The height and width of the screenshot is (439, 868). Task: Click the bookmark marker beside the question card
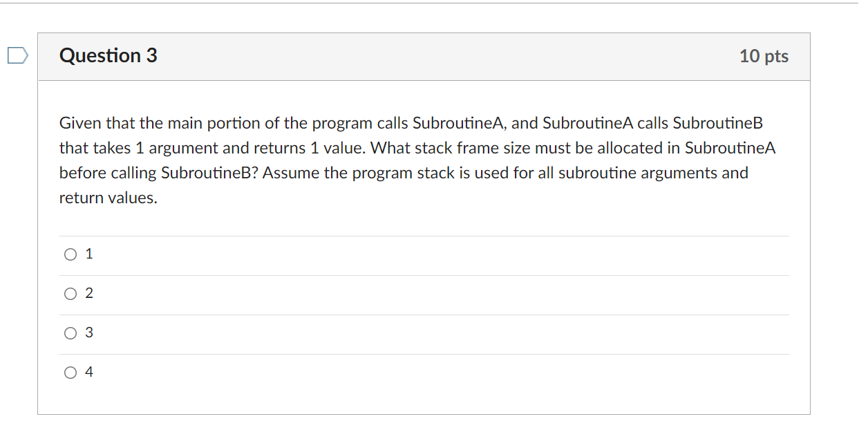tap(19, 55)
